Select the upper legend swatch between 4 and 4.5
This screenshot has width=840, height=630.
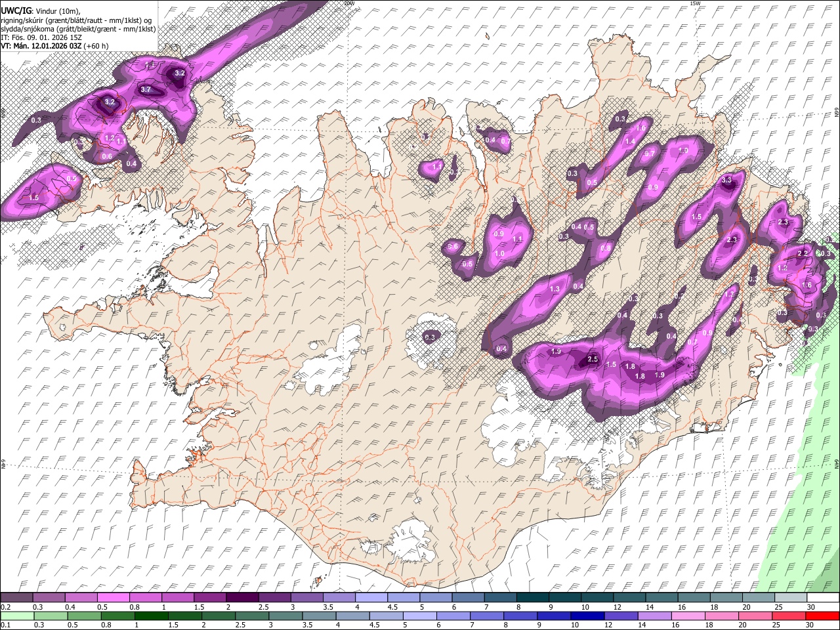tap(371, 598)
